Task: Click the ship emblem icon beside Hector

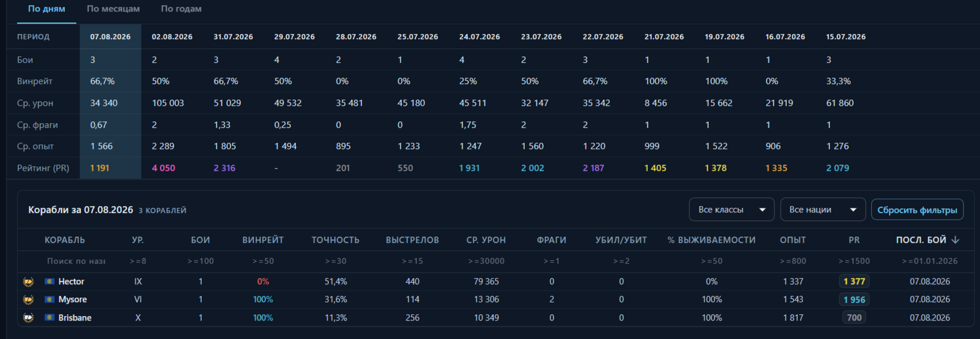Action: [28, 281]
